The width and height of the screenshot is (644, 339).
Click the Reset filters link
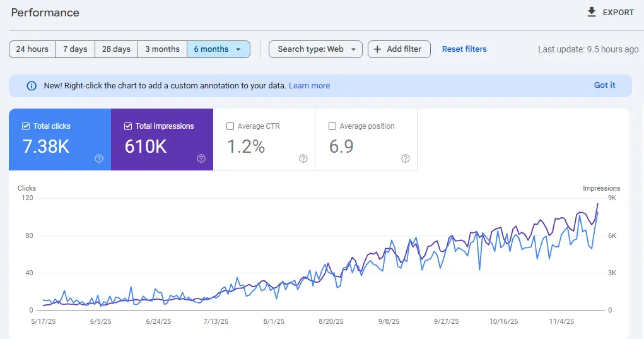pyautogui.click(x=464, y=49)
